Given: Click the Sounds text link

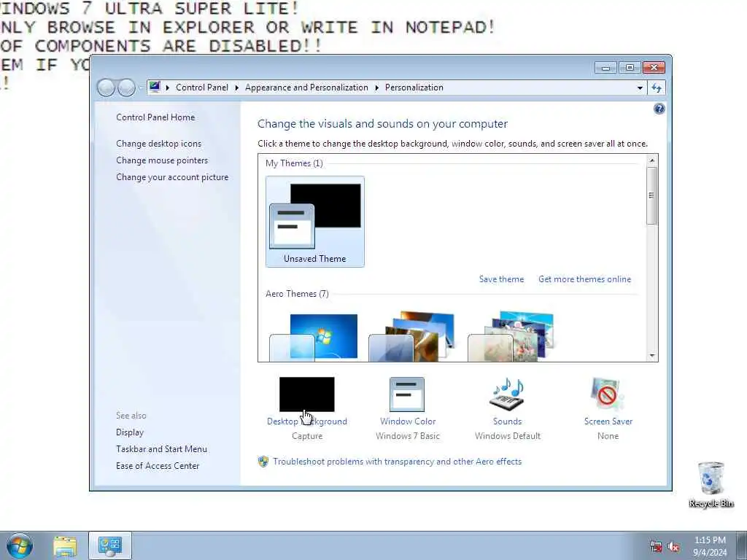Looking at the screenshot, I should (x=508, y=421).
